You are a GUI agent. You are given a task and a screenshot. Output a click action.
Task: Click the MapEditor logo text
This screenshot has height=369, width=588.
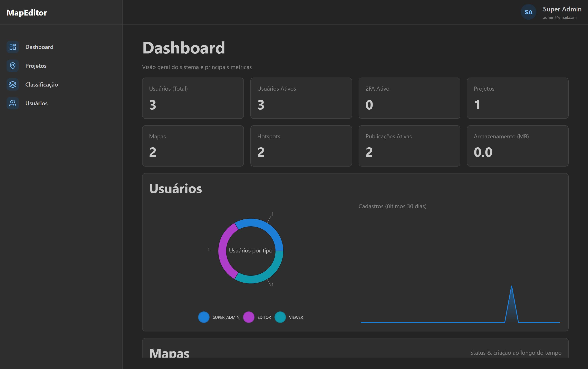point(27,12)
